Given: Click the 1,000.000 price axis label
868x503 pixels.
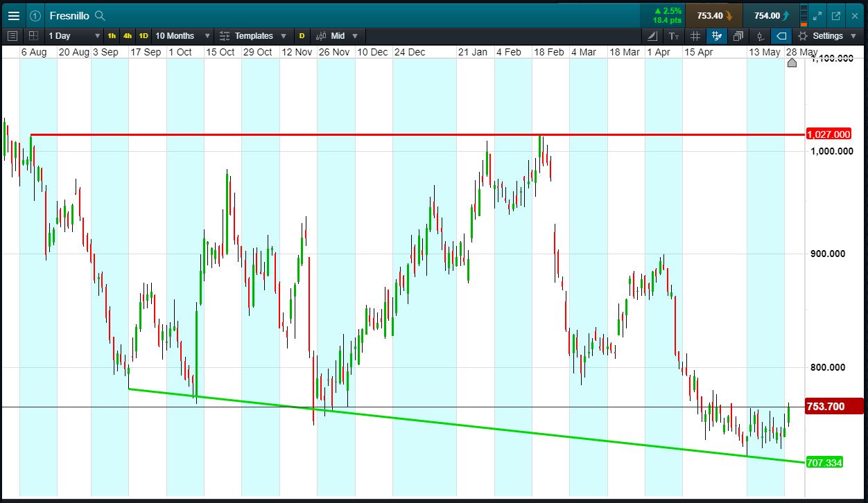Looking at the screenshot, I should (831, 150).
